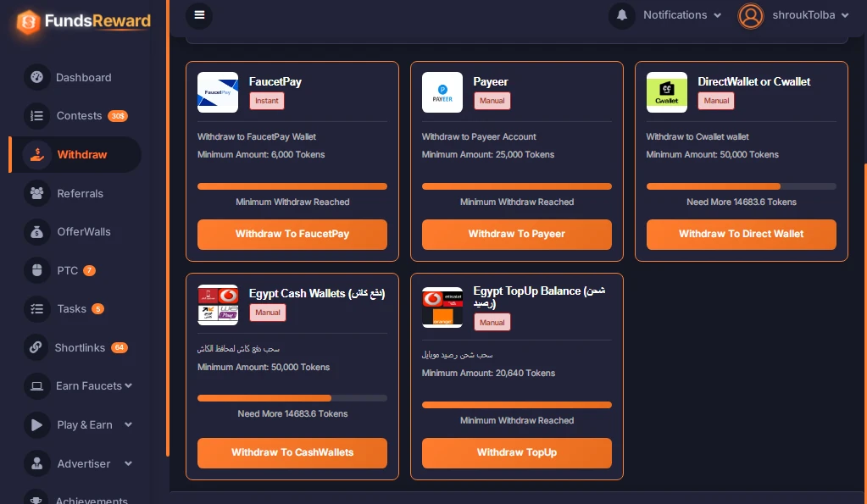
Task: Click the PTC 7 count badge
Action: click(89, 270)
